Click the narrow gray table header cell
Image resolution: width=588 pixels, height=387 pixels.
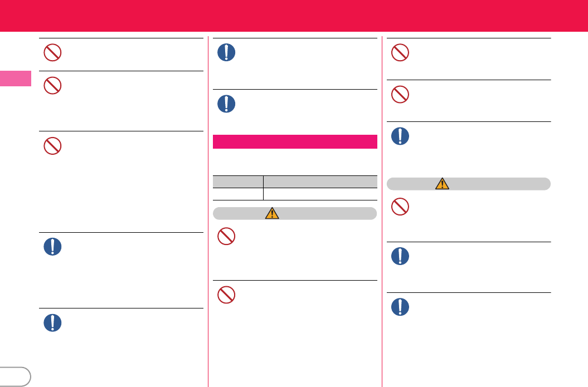tap(238, 181)
